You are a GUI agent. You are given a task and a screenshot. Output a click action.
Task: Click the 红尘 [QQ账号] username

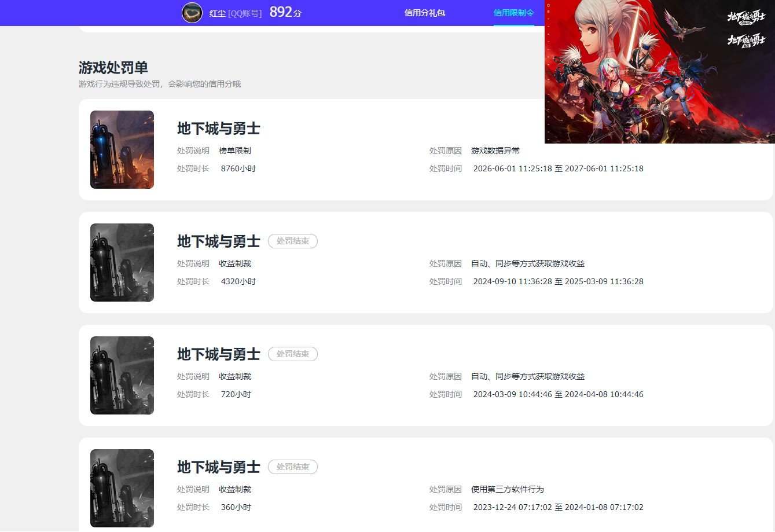pos(235,13)
